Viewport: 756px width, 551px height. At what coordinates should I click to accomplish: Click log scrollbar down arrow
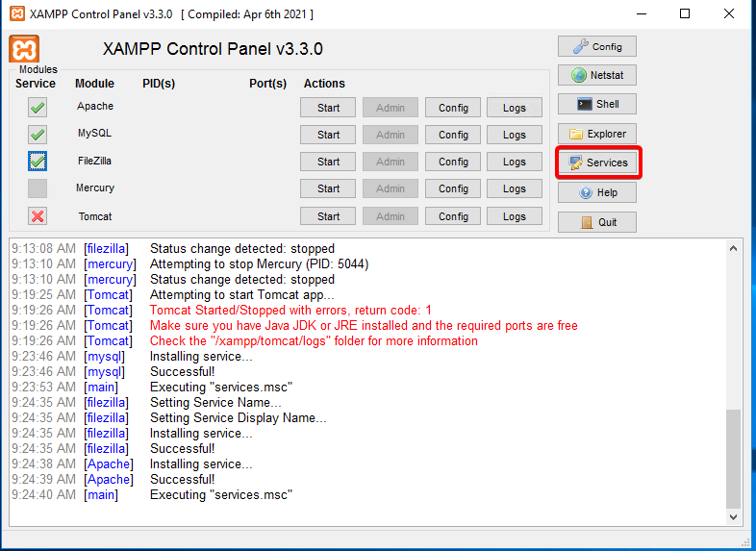coord(733,516)
